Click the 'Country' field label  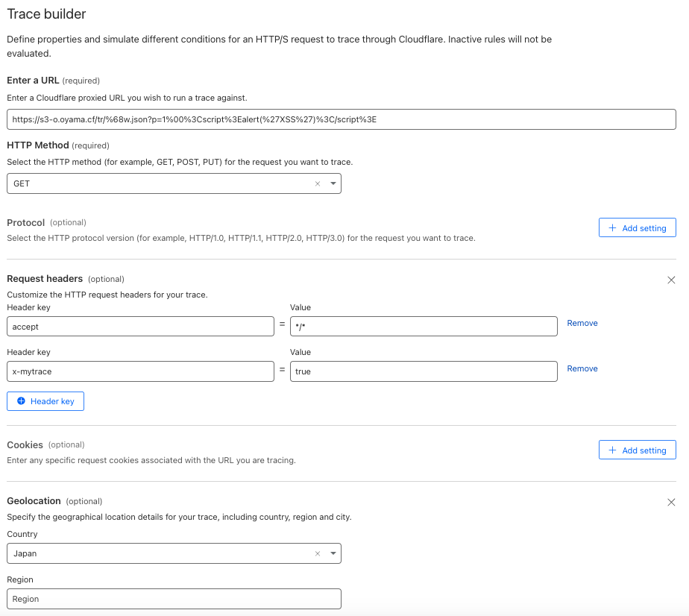[x=22, y=534]
